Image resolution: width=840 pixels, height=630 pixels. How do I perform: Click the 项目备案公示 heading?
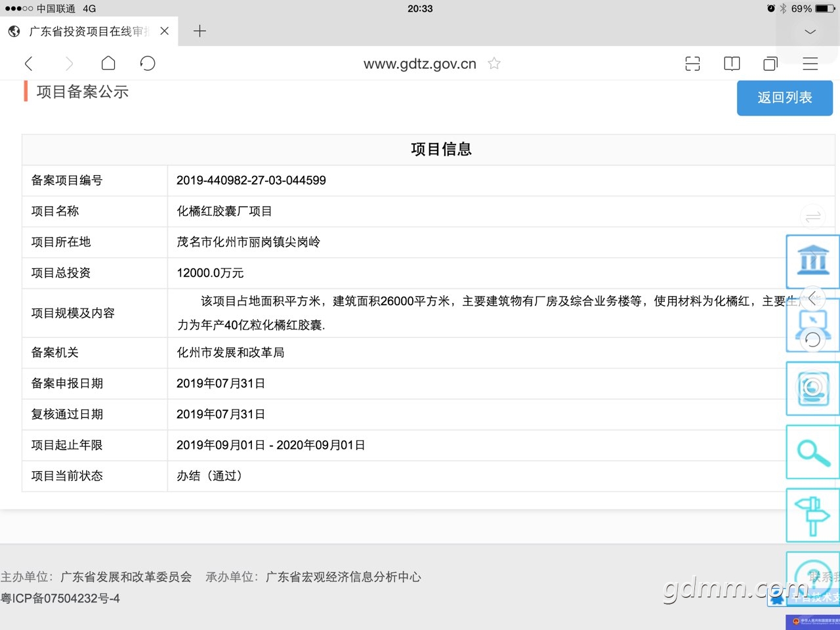click(82, 92)
